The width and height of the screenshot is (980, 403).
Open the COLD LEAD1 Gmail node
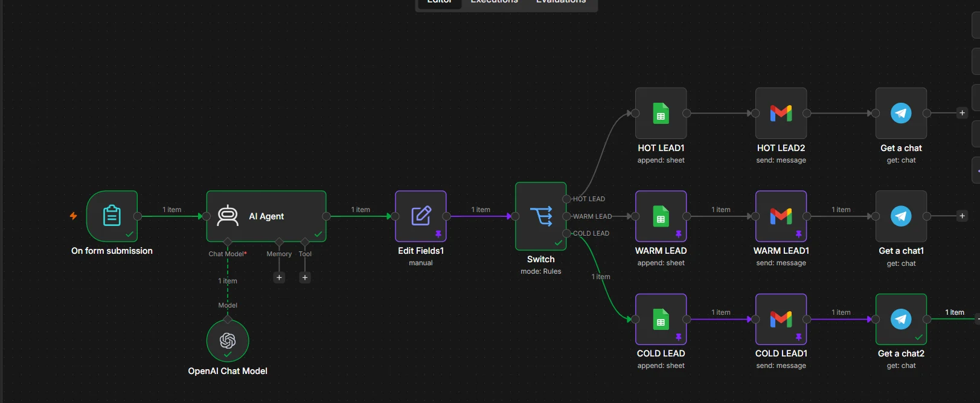pyautogui.click(x=781, y=319)
